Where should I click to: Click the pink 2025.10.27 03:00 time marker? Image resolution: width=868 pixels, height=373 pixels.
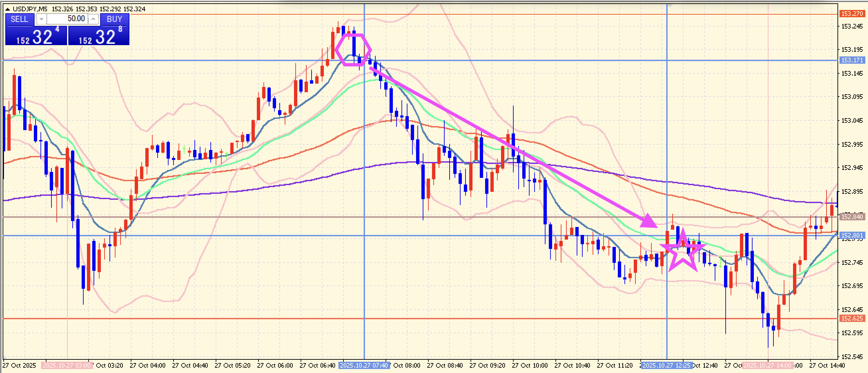(x=66, y=365)
